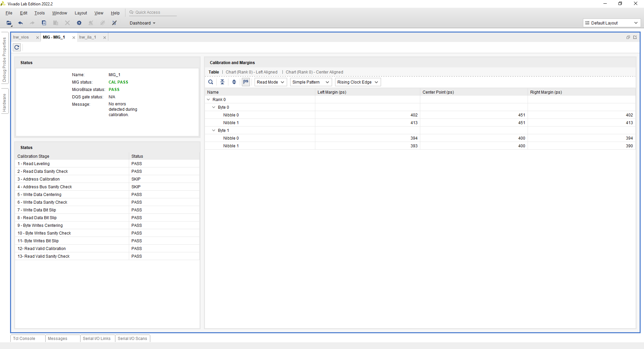Collapse the Rank 0 tree node
The width and height of the screenshot is (644, 349).
tap(209, 100)
